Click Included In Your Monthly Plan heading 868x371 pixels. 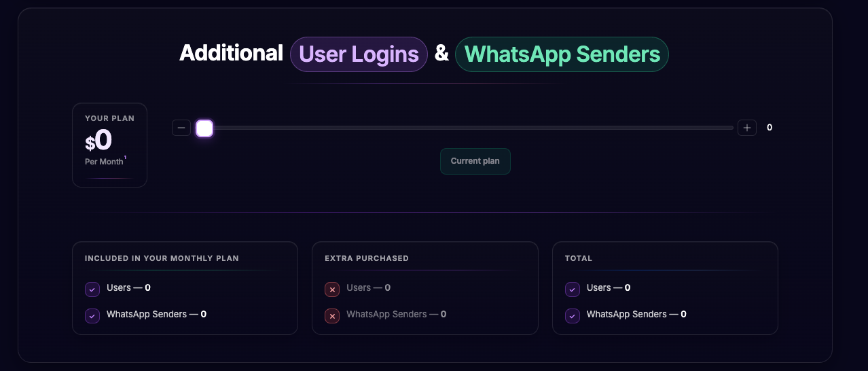click(162, 258)
